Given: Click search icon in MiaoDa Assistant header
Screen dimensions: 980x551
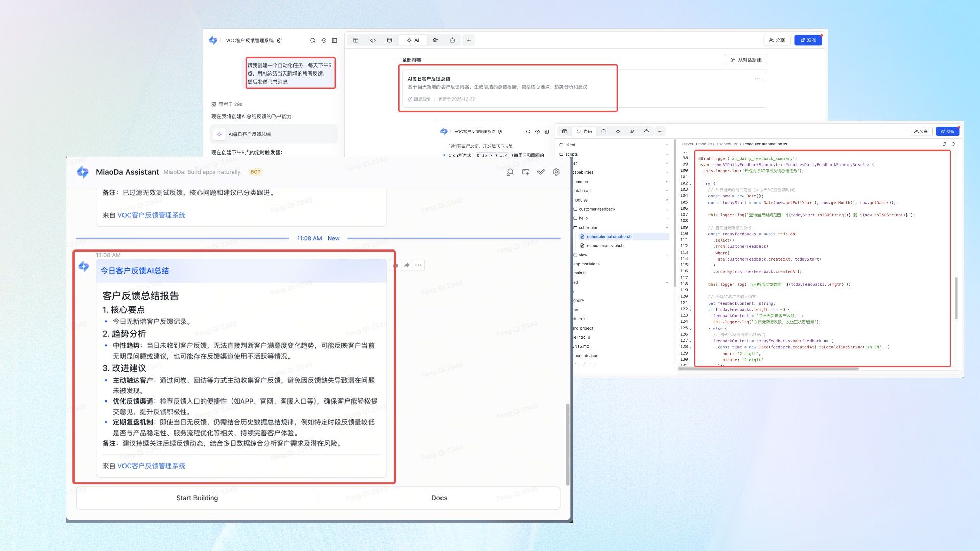Looking at the screenshot, I should click(510, 172).
